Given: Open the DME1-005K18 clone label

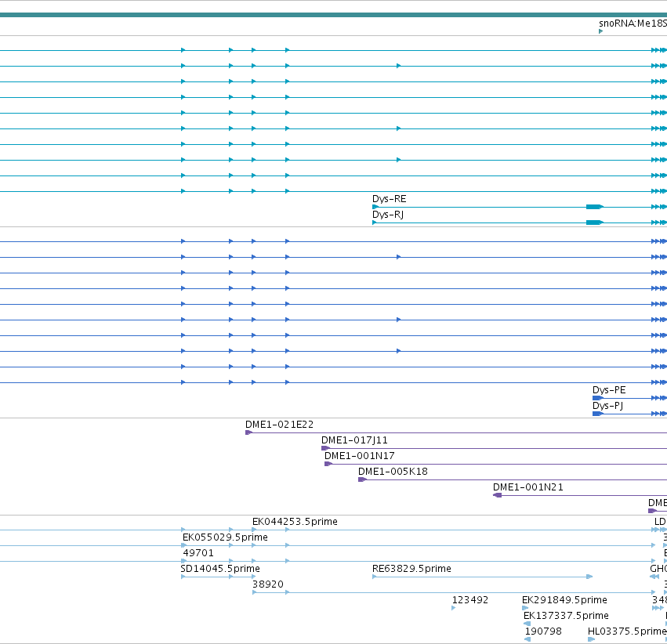Looking at the screenshot, I should pos(393,472).
